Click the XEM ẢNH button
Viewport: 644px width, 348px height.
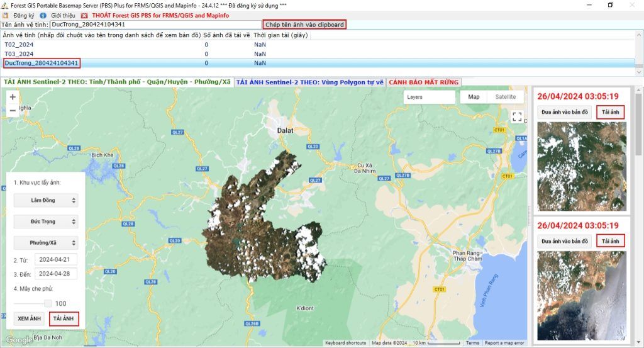pyautogui.click(x=29, y=318)
